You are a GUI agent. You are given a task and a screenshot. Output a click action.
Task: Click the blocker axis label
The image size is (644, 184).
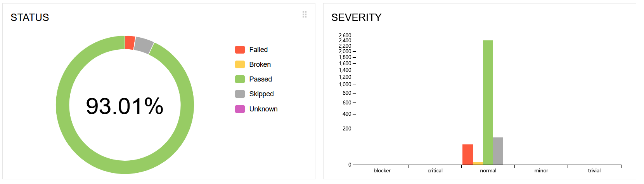pos(382,171)
